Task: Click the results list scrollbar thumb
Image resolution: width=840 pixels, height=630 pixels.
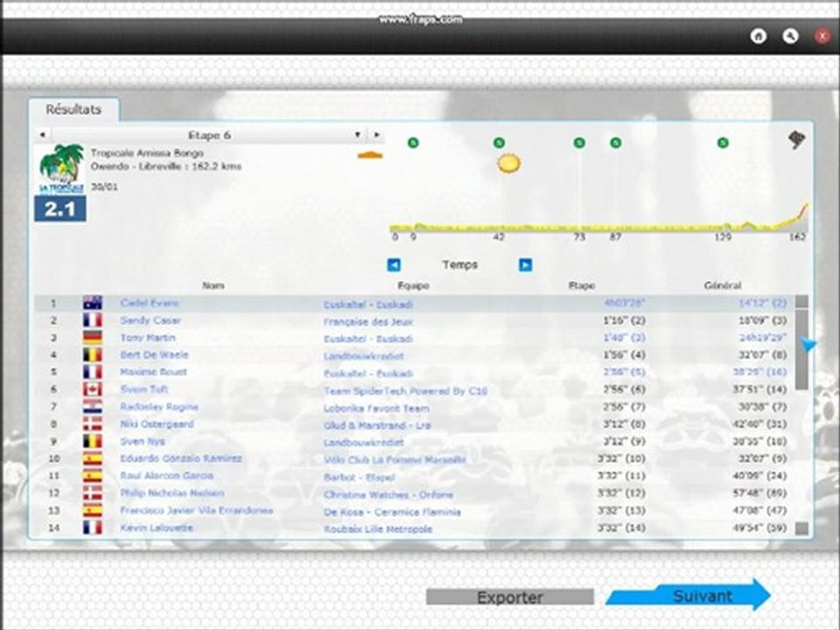Action: [801, 349]
